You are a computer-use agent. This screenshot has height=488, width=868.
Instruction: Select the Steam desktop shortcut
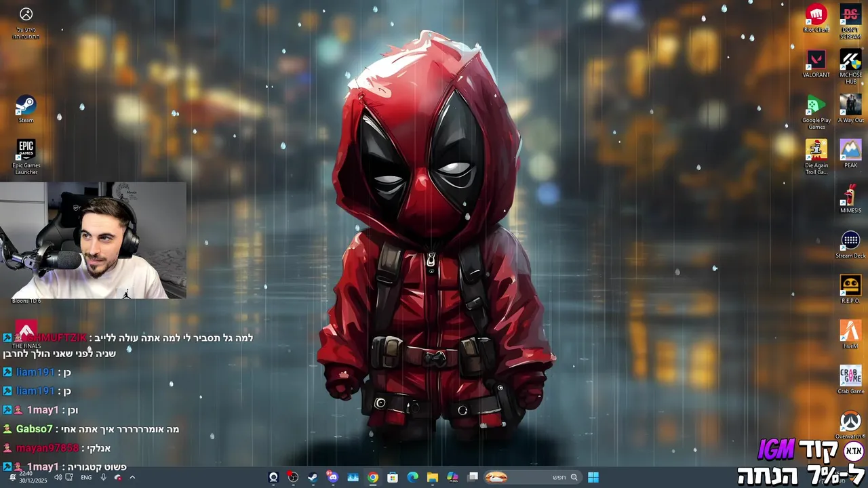pyautogui.click(x=26, y=109)
